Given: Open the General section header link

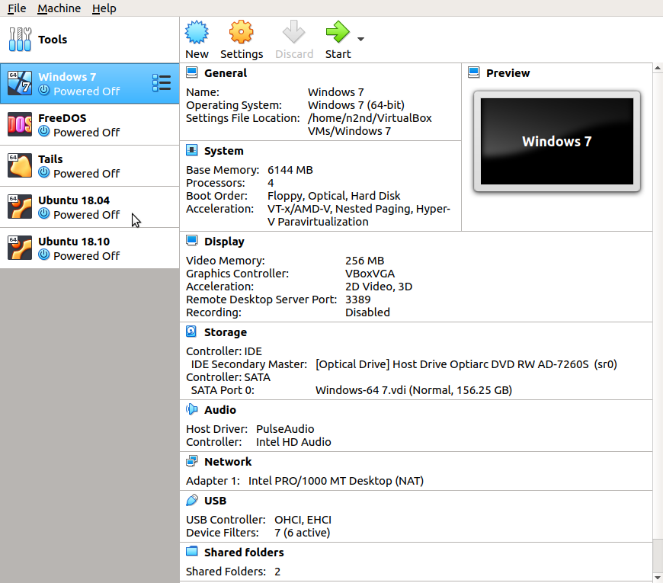Looking at the screenshot, I should pos(225,73).
